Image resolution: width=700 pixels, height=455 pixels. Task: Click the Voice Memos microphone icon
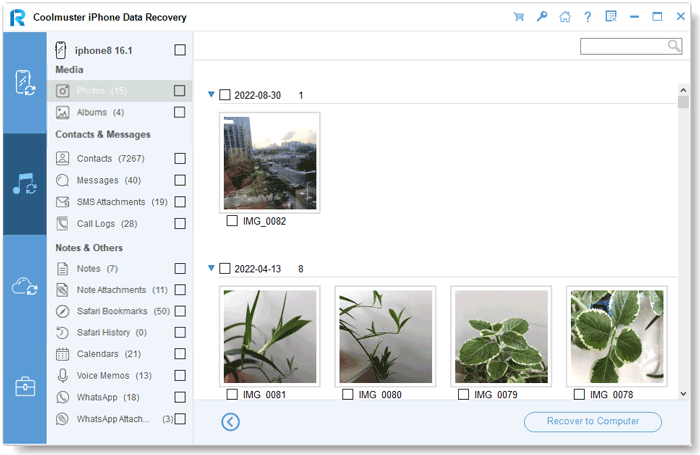coord(62,376)
